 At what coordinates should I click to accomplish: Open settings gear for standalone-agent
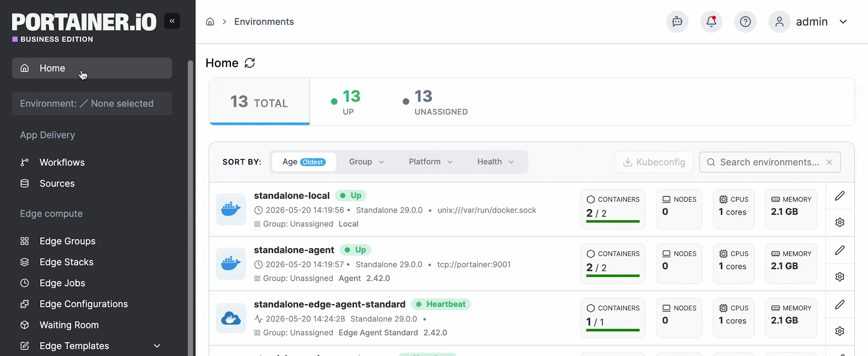click(x=840, y=277)
